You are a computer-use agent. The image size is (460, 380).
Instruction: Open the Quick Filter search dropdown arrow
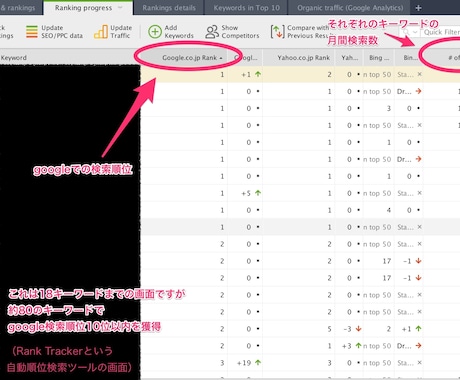pyautogui.click(x=415, y=32)
